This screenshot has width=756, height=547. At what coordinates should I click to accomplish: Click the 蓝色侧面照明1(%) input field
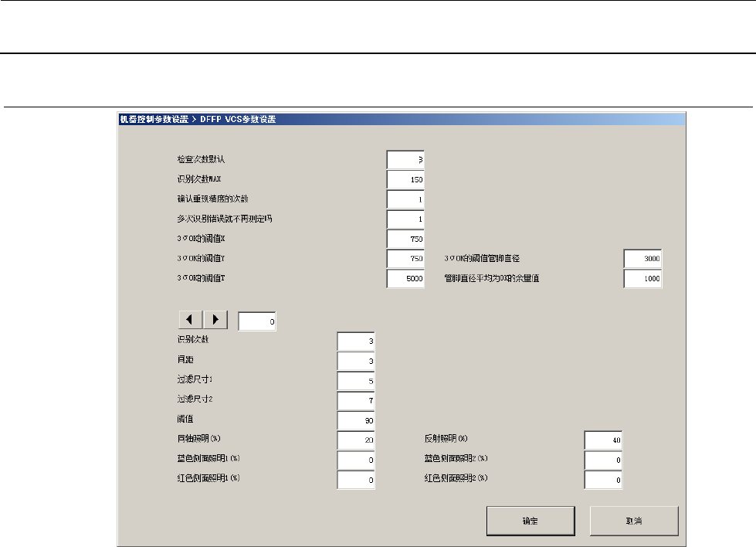pyautogui.click(x=356, y=460)
